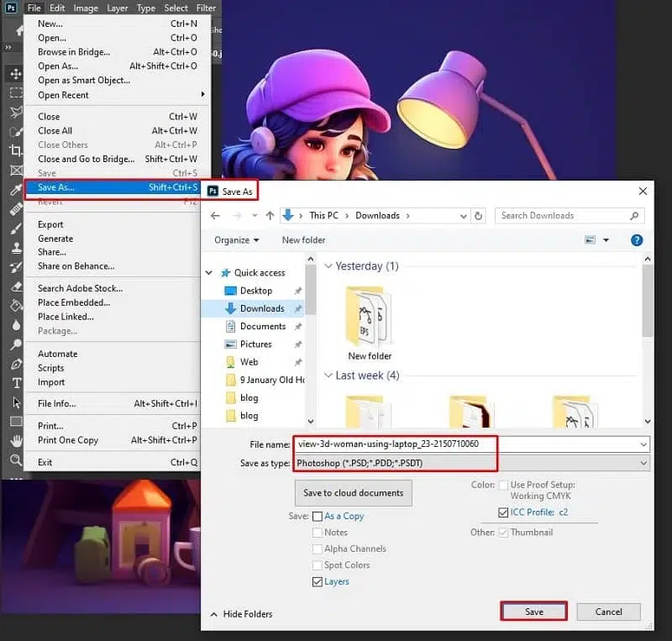Open the Layer menu

point(117,8)
